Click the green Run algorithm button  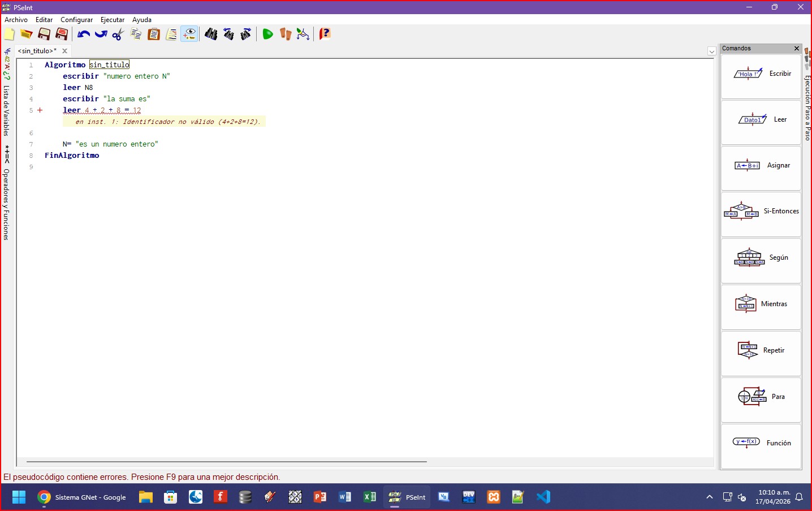[267, 35]
